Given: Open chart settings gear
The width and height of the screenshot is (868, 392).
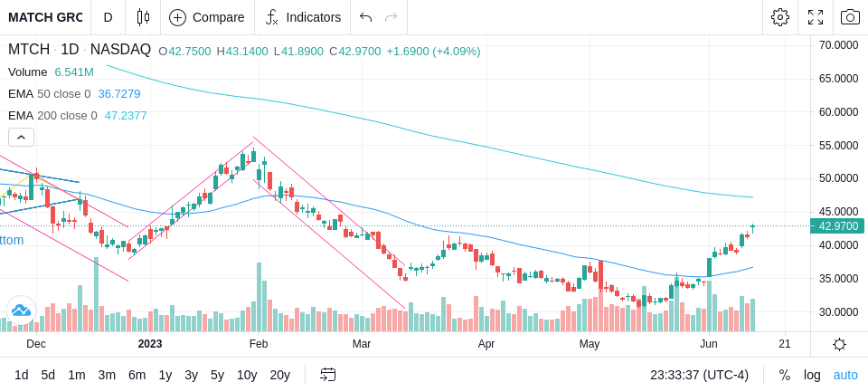Looking at the screenshot, I should click(780, 17).
